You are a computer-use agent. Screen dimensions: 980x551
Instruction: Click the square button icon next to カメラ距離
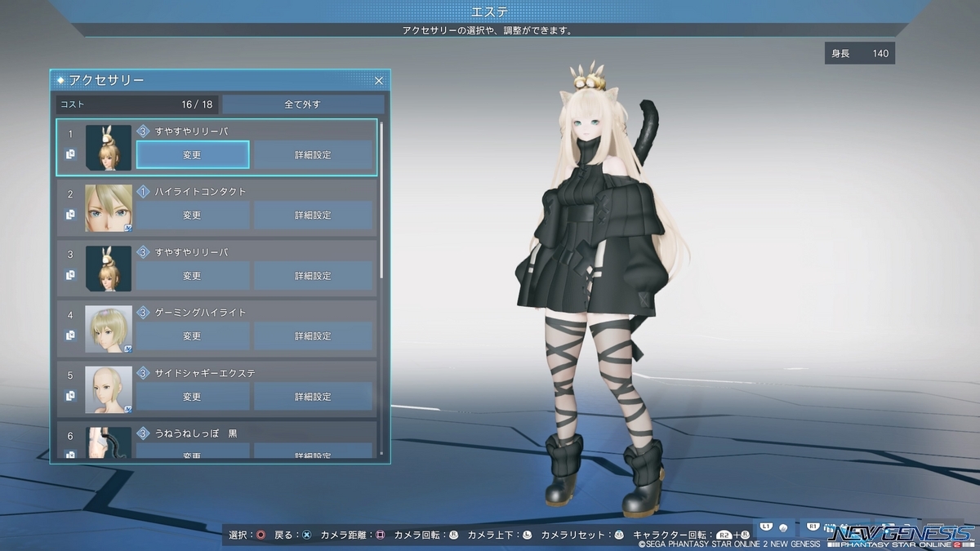click(380, 535)
